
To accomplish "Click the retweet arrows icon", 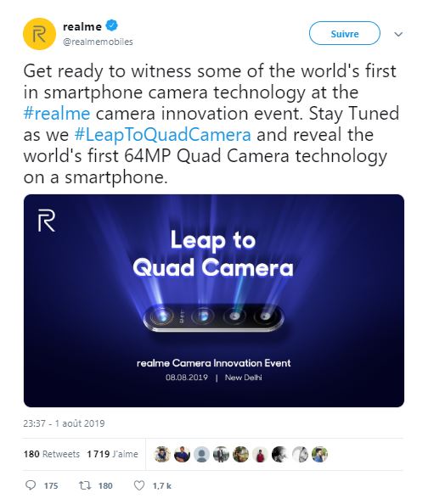I will coord(86,485).
